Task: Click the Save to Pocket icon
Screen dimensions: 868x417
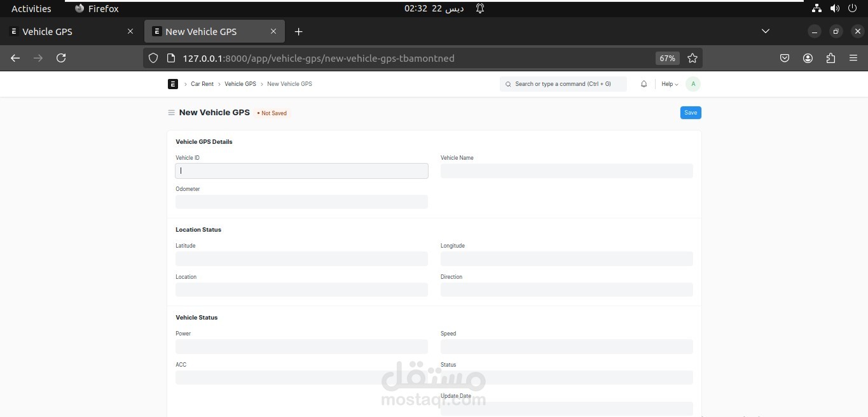Action: 785,58
